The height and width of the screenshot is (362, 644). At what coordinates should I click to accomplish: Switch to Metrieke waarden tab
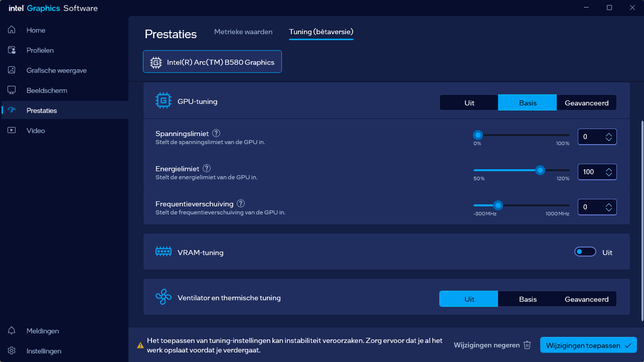point(243,32)
